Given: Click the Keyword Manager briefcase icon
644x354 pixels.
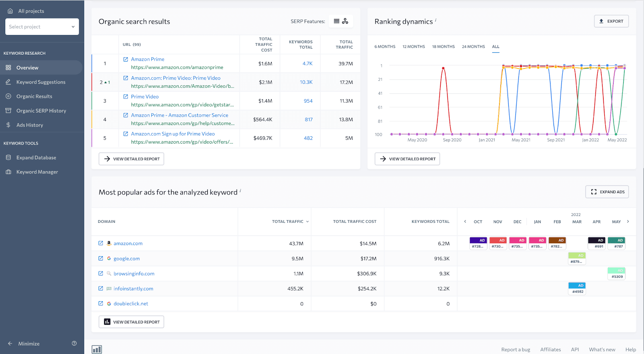Looking at the screenshot, I should 8,172.
